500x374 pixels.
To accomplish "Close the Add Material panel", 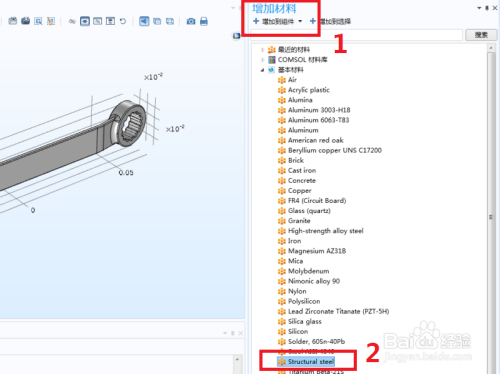I will (x=495, y=8).
